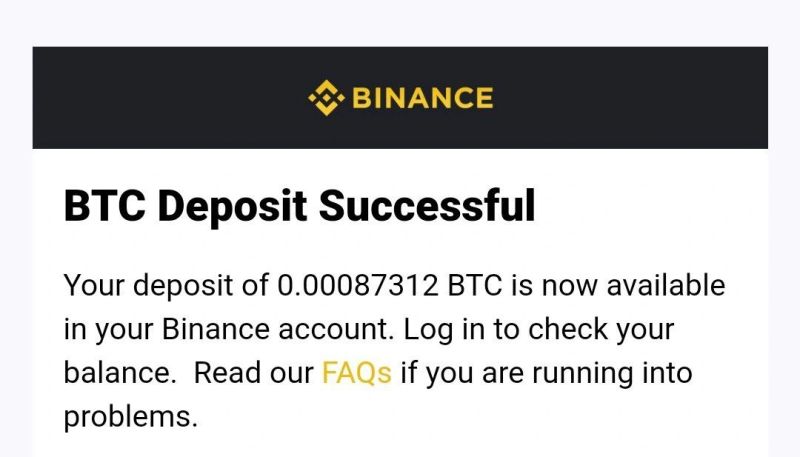800x457 pixels.
Task: Click the word Successful in the heading
Action: (427, 206)
